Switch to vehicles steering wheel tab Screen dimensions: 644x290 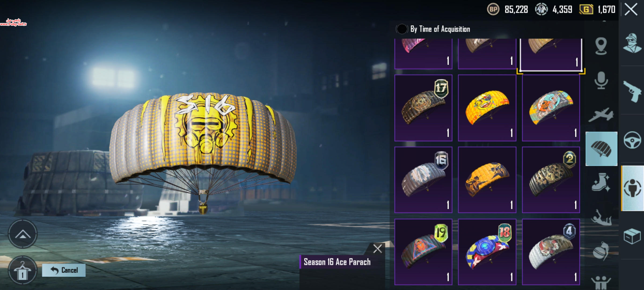632,140
